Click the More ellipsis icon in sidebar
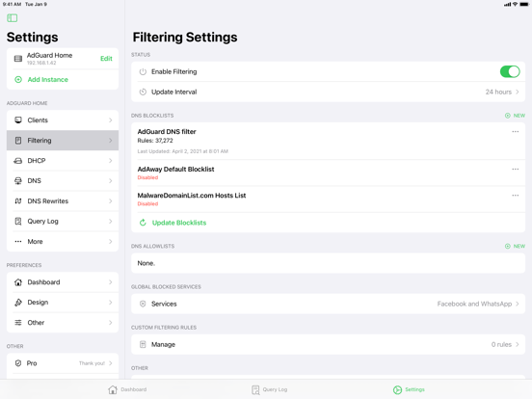Image resolution: width=532 pixels, height=399 pixels. click(x=18, y=242)
